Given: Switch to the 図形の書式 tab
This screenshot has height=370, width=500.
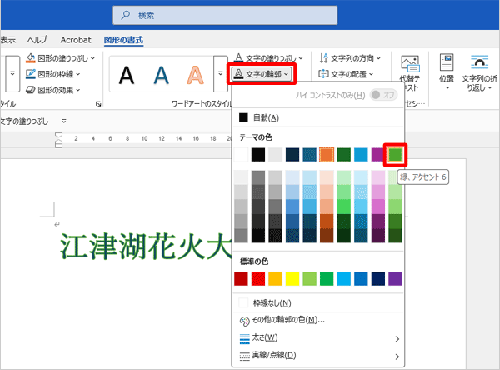Looking at the screenshot, I should pos(123,40).
